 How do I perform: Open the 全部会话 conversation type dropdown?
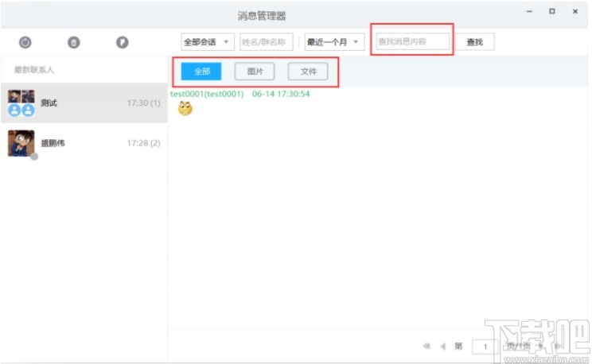pyautogui.click(x=207, y=42)
